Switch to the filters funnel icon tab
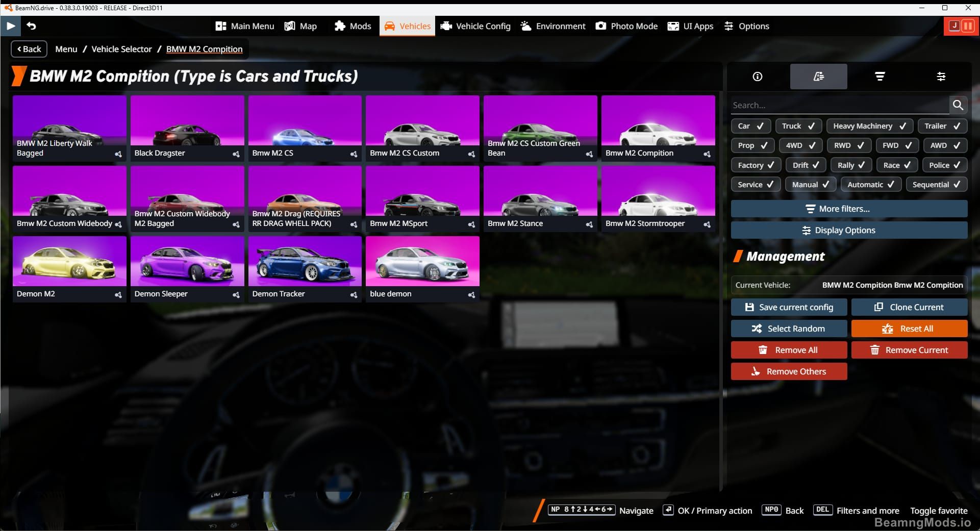 880,77
